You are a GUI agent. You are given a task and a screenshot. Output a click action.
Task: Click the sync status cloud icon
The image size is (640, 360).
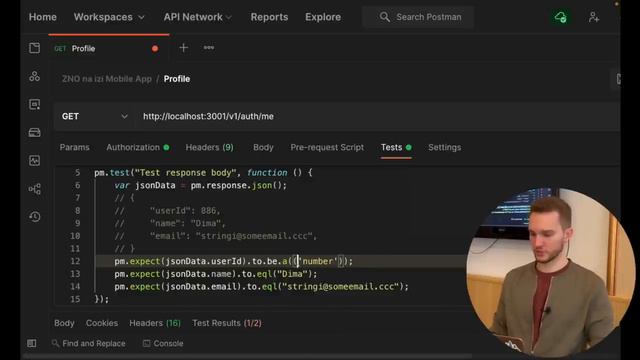560,17
